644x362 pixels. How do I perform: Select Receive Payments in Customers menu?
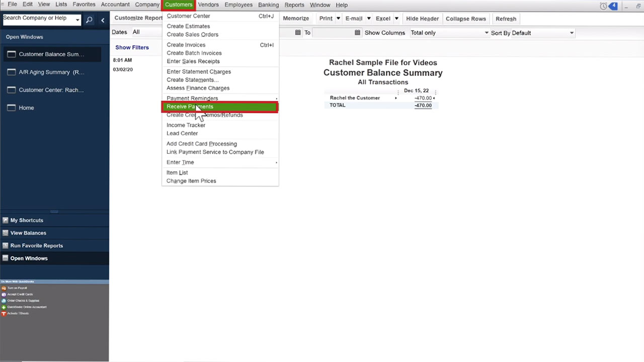coord(219,107)
